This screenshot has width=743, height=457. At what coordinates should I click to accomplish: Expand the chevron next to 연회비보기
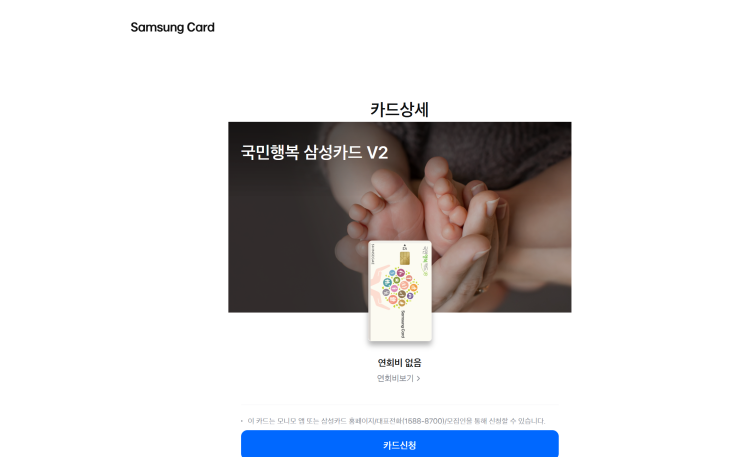(418, 378)
